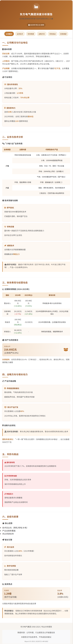Screen dimensions: 73x644
Task: Click the 六电 row label in business table
Action: click(7, 166)
